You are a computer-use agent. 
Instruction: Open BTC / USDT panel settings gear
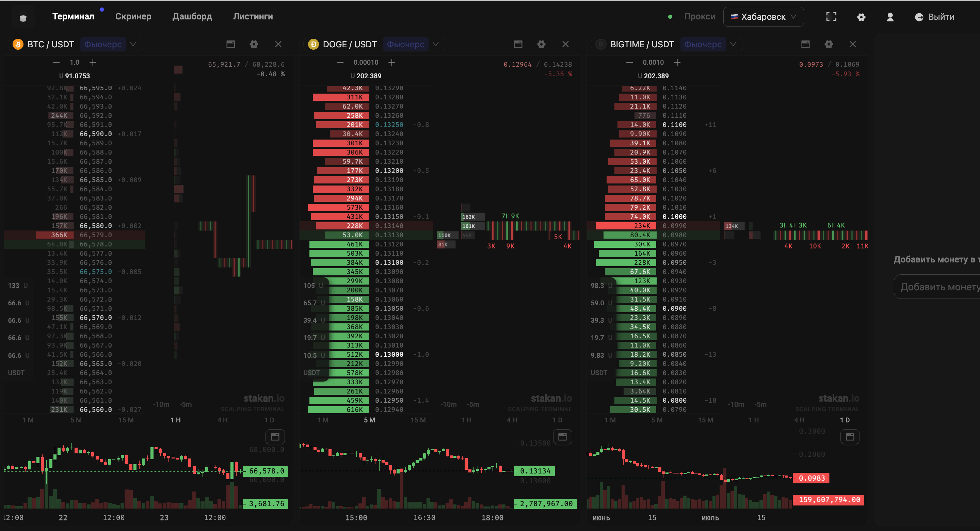point(254,44)
